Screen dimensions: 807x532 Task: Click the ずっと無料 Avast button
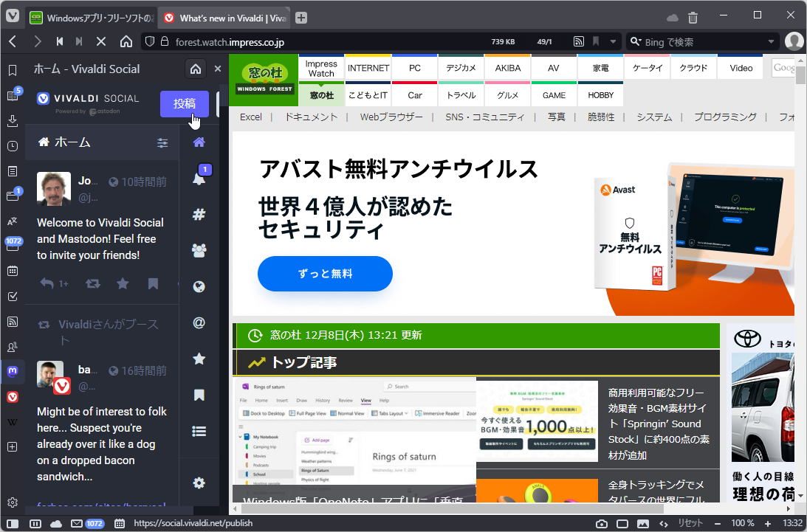pos(325,274)
